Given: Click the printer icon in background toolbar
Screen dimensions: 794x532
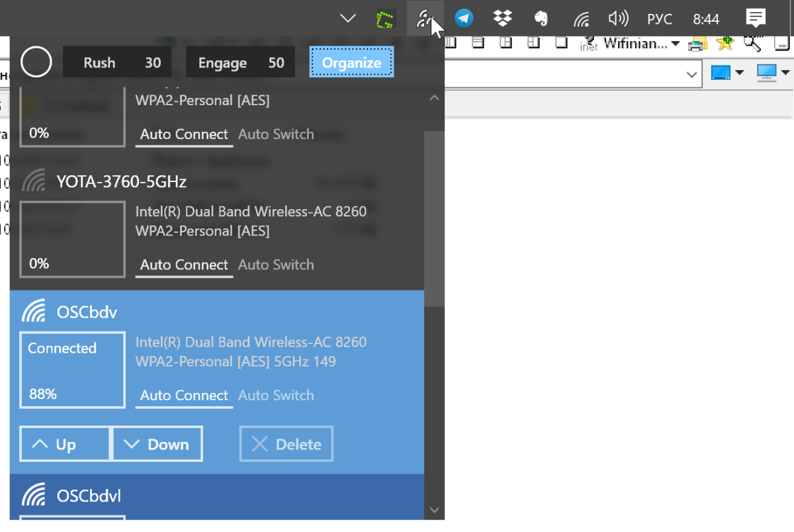Looking at the screenshot, I should pyautogui.click(x=697, y=44).
